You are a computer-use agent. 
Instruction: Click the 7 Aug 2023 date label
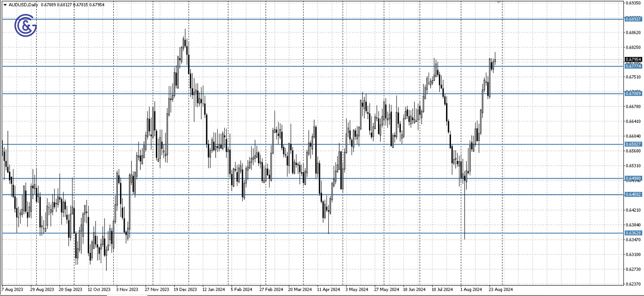[13, 289]
